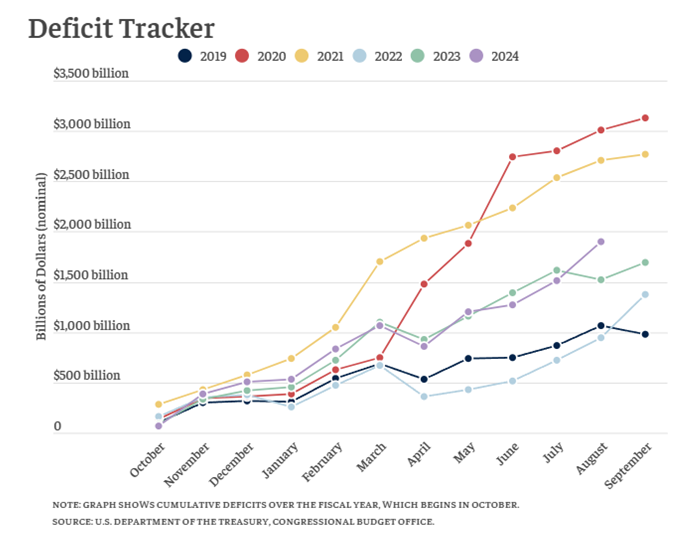
Task: Click the 2021 yellow point at October
Action: tap(159, 404)
